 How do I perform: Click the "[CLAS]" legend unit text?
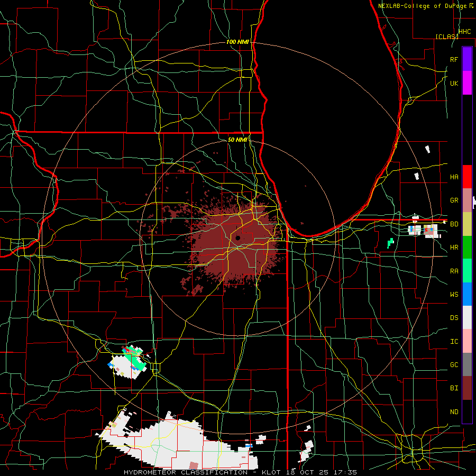pyautogui.click(x=447, y=36)
